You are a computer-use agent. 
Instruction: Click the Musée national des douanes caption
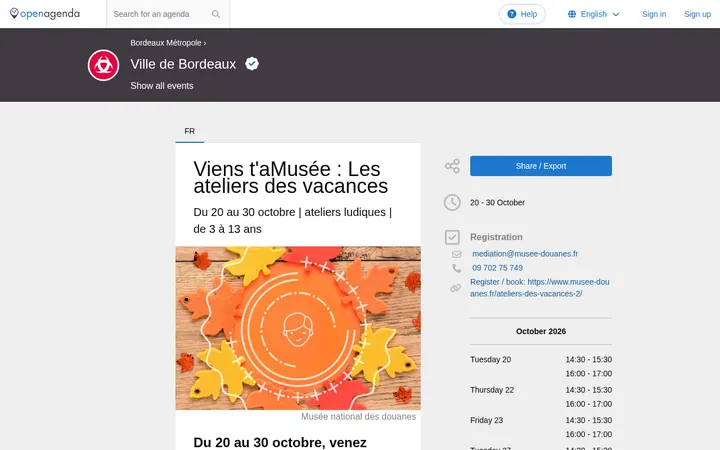tap(359, 416)
